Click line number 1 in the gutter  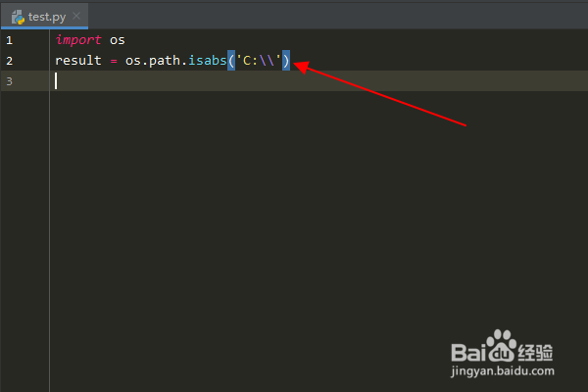(10, 40)
